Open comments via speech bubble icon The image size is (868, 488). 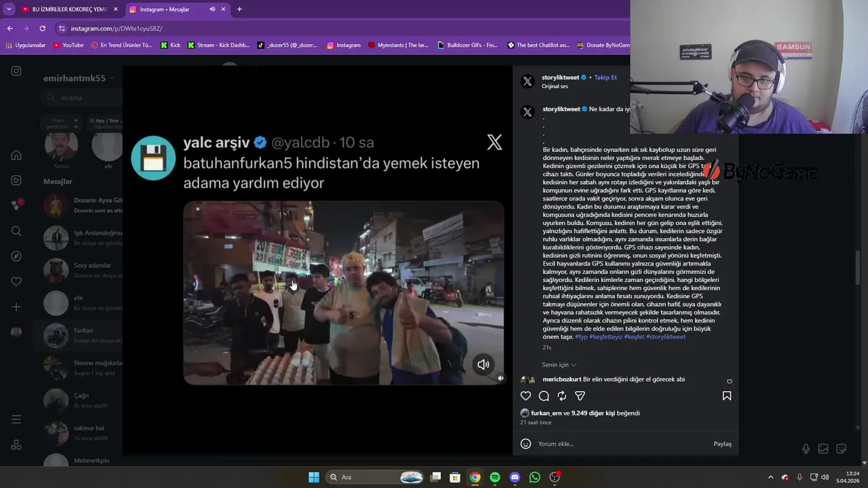[544, 396]
